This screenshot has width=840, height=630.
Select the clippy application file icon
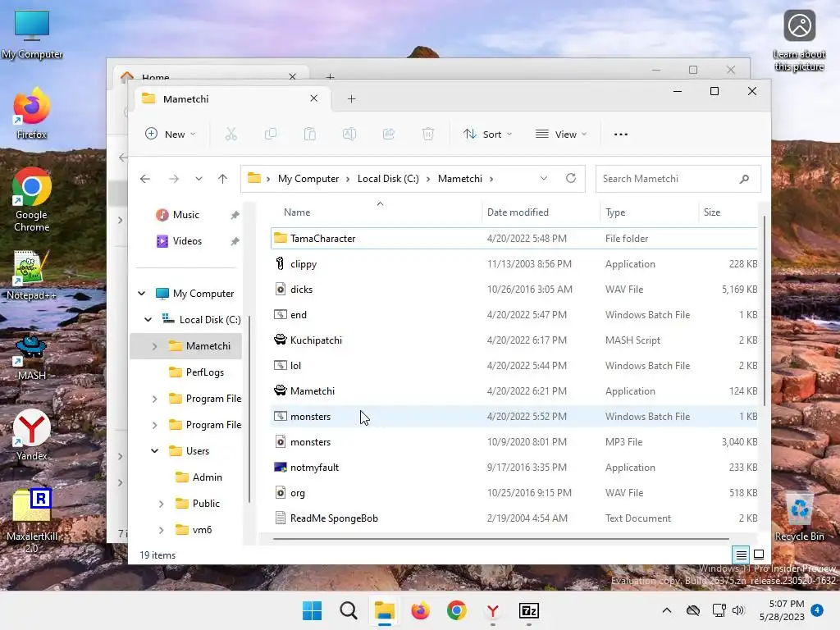tap(281, 263)
